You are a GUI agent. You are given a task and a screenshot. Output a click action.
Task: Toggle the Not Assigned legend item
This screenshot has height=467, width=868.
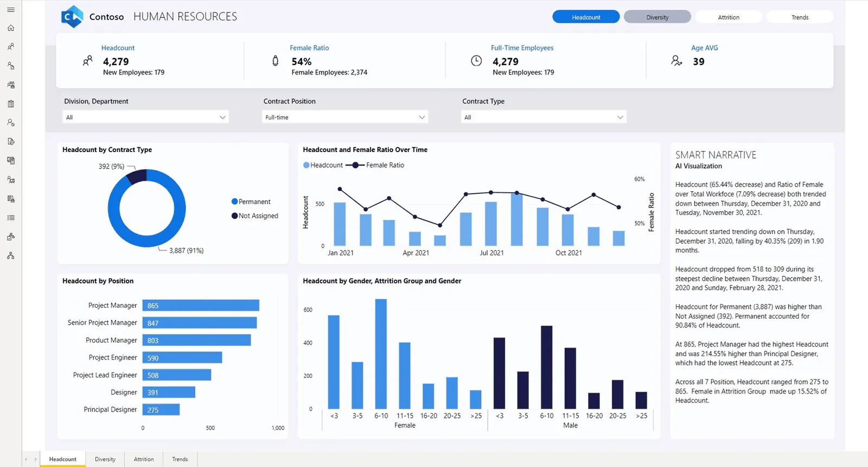pos(254,216)
